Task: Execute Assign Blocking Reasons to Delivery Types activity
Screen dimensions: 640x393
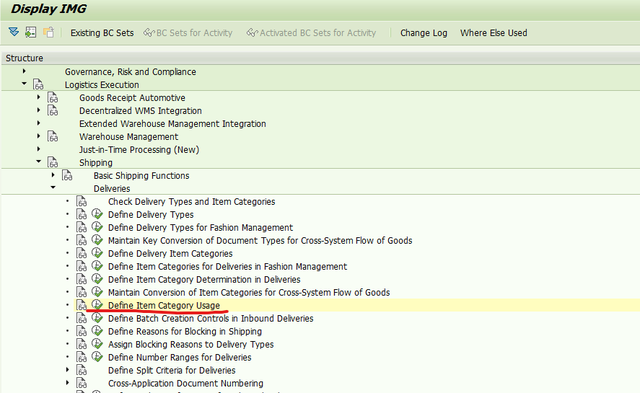Action: [x=97, y=344]
